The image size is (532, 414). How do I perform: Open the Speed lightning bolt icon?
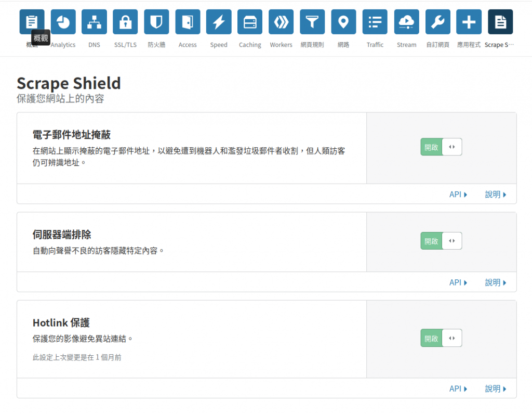(x=219, y=22)
